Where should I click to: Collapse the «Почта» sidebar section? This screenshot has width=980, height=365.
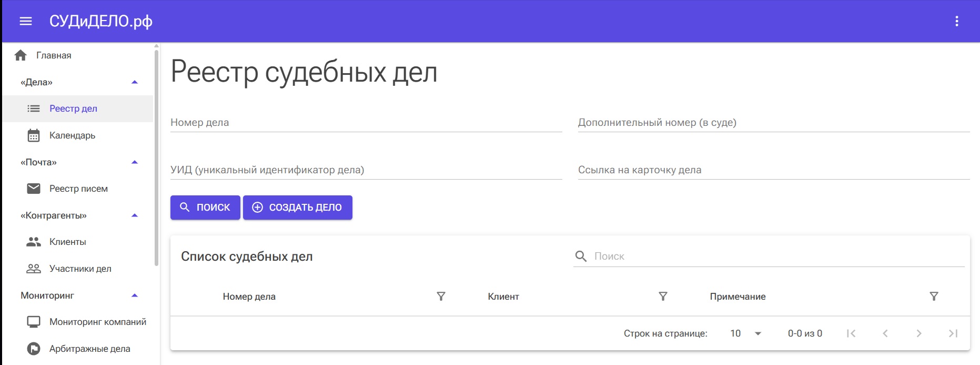[x=134, y=162]
